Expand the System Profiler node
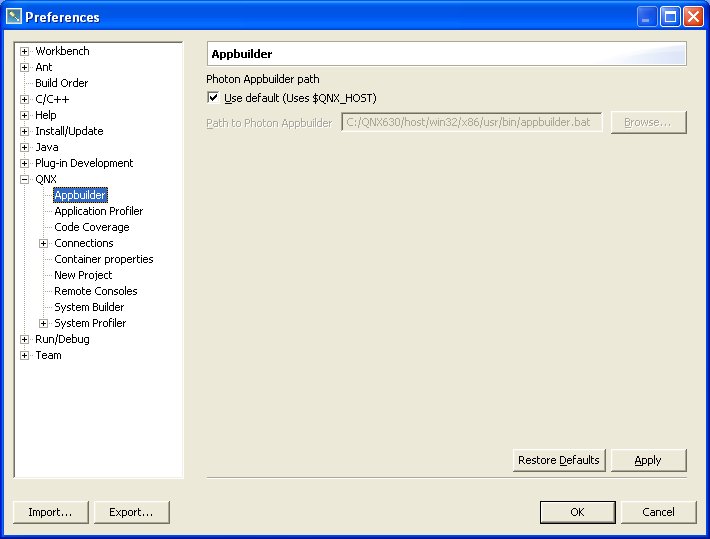 coord(44,323)
